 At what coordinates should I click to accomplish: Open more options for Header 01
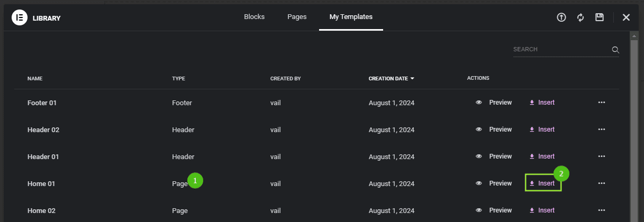coord(601,156)
